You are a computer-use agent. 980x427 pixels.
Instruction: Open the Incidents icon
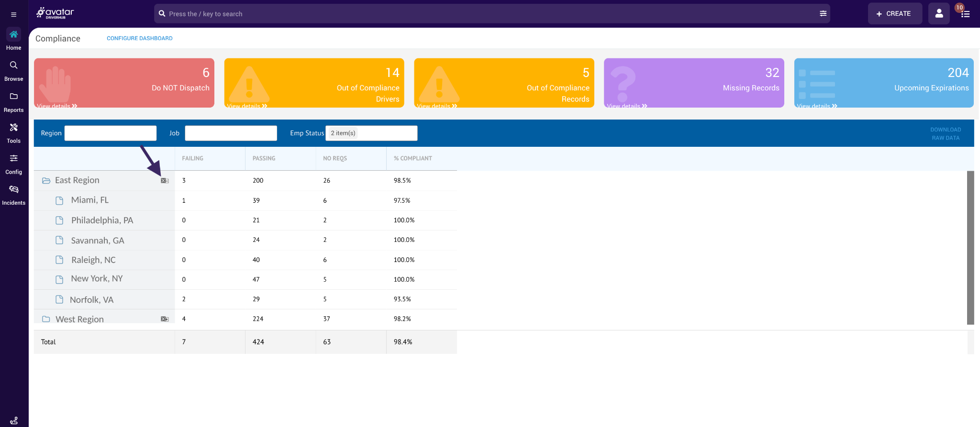(13, 189)
